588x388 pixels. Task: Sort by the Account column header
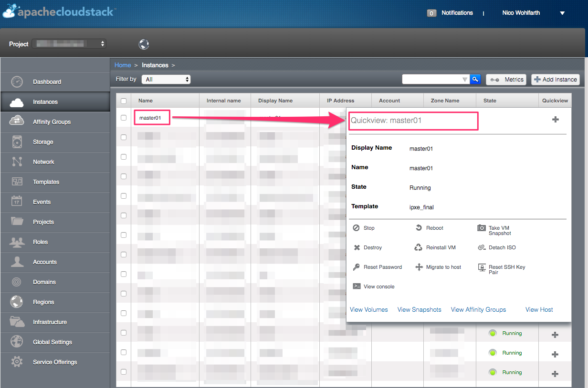pyautogui.click(x=389, y=101)
